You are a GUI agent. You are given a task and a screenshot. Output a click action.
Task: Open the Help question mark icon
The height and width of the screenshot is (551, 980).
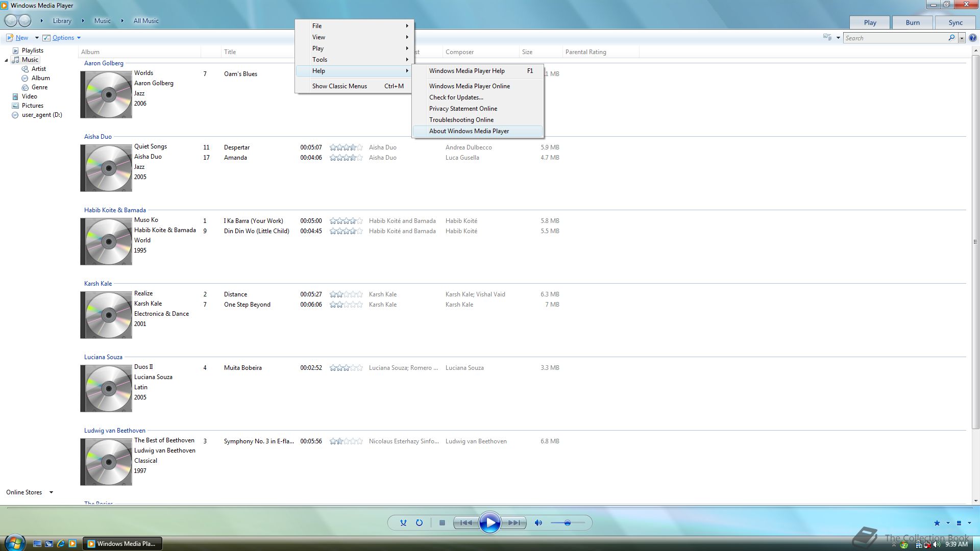coord(973,38)
